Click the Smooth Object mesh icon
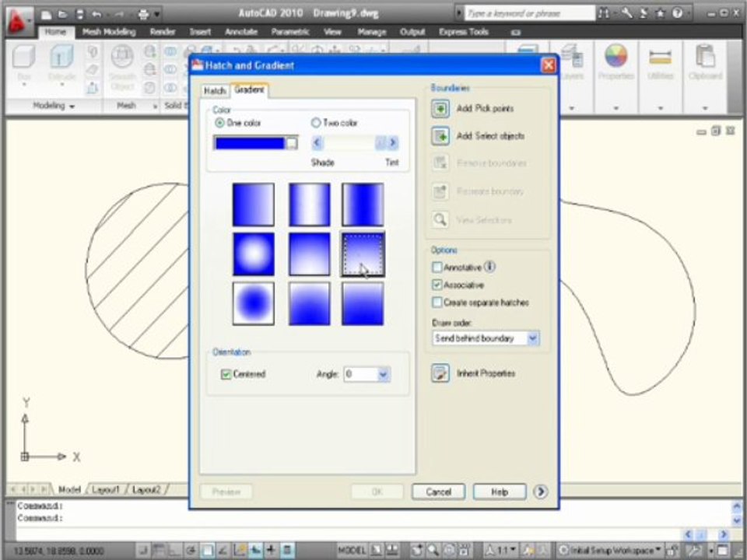Screen dimensions: 747x560 tap(122, 56)
